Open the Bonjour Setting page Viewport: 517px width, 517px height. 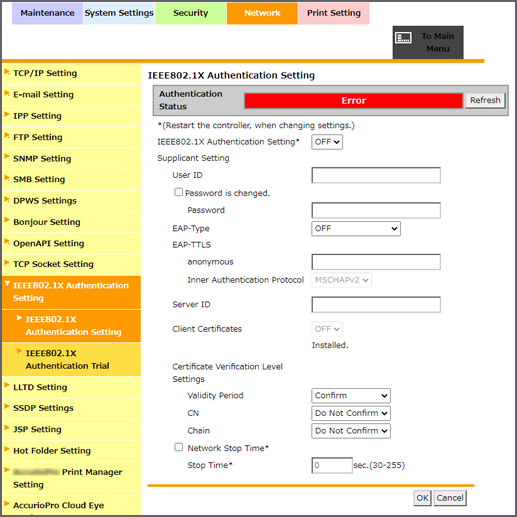pos(47,222)
